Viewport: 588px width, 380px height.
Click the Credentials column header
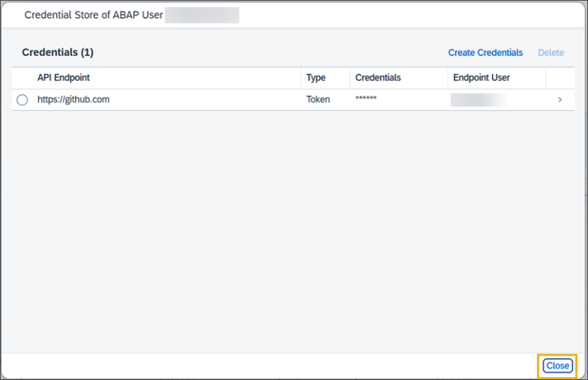(378, 78)
